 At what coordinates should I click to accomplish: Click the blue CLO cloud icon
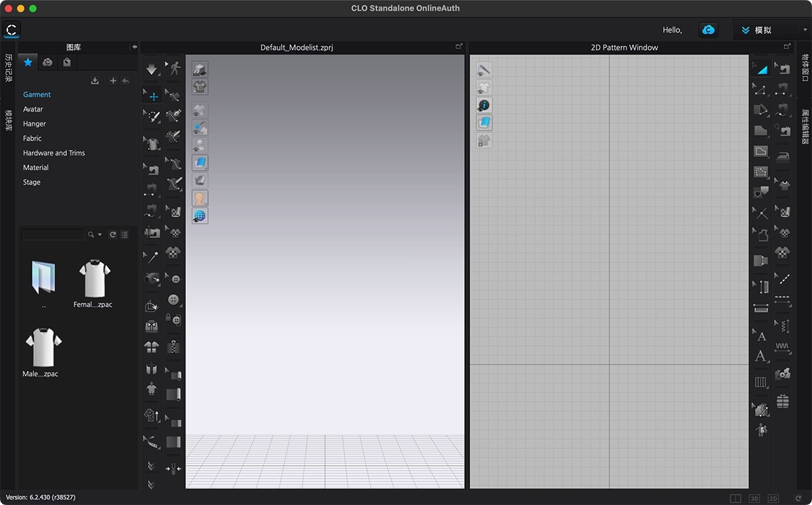tap(708, 30)
